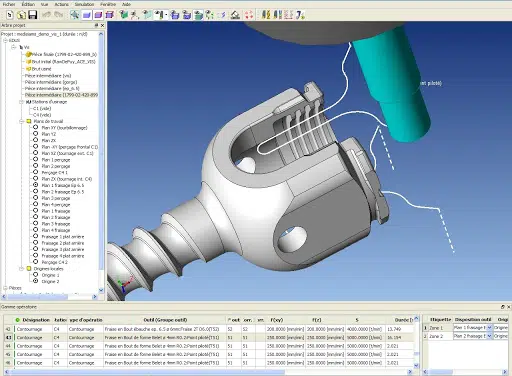
Task: Select the Origine 1 radio button
Action: (x=35, y=275)
